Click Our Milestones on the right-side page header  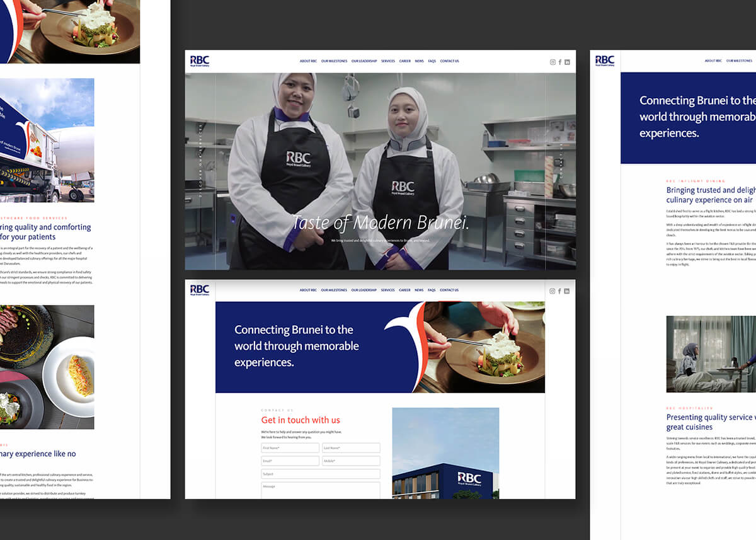[740, 61]
